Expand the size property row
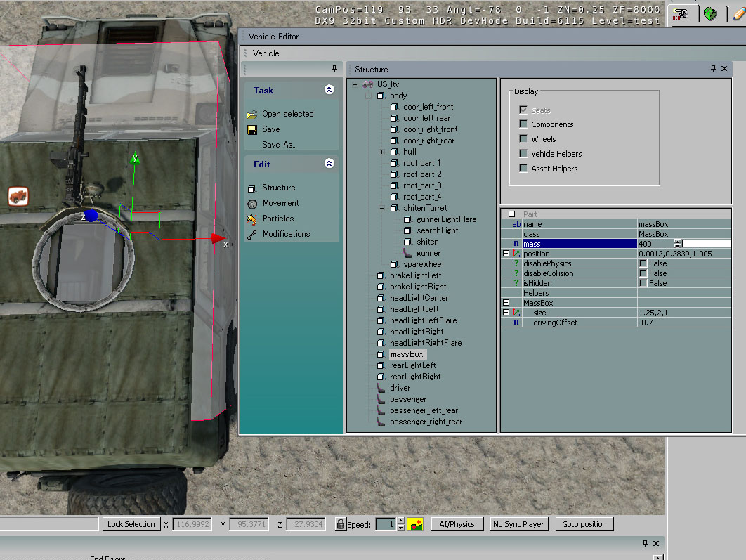The height and width of the screenshot is (560, 746). pyautogui.click(x=506, y=313)
